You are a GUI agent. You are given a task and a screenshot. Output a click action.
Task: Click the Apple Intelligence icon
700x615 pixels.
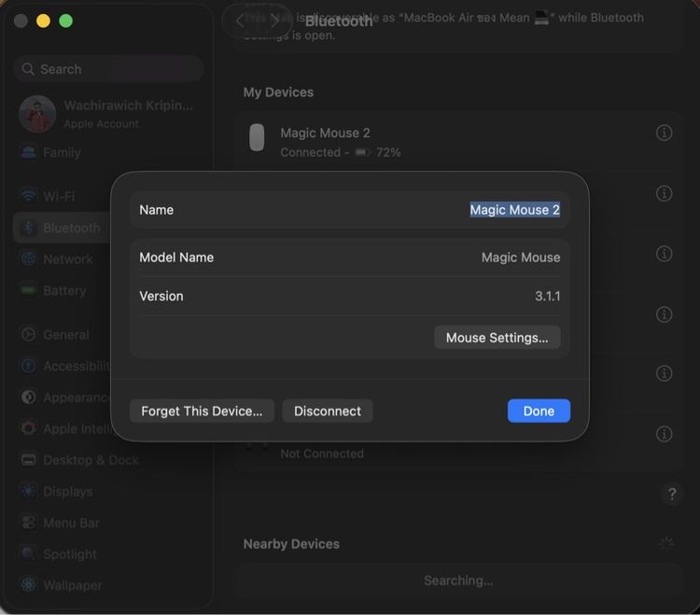click(29, 428)
